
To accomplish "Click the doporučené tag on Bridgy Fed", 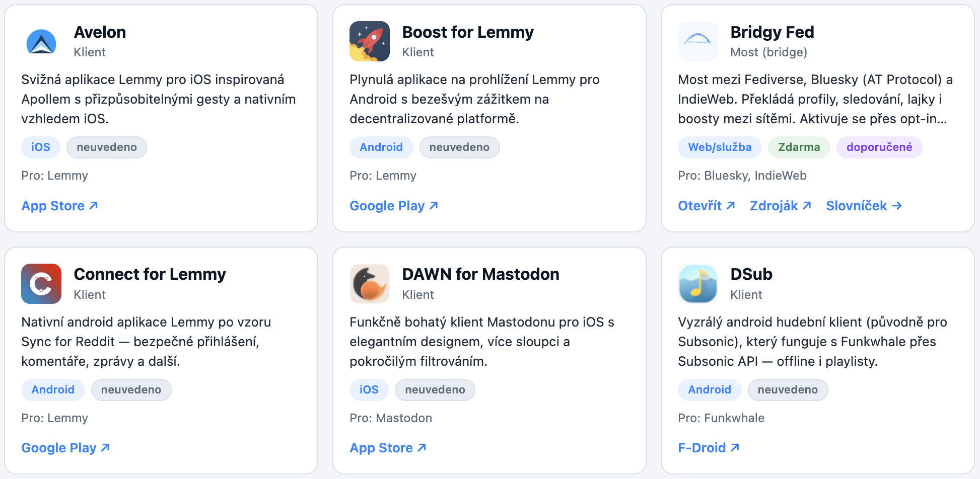I will point(879,147).
